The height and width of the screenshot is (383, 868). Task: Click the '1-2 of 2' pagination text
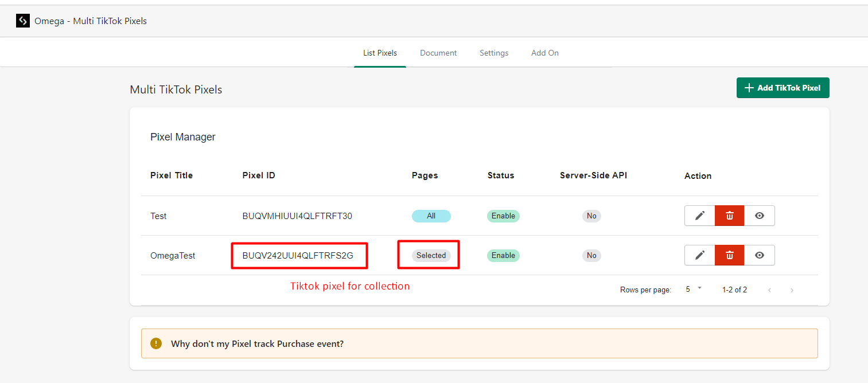coord(734,290)
